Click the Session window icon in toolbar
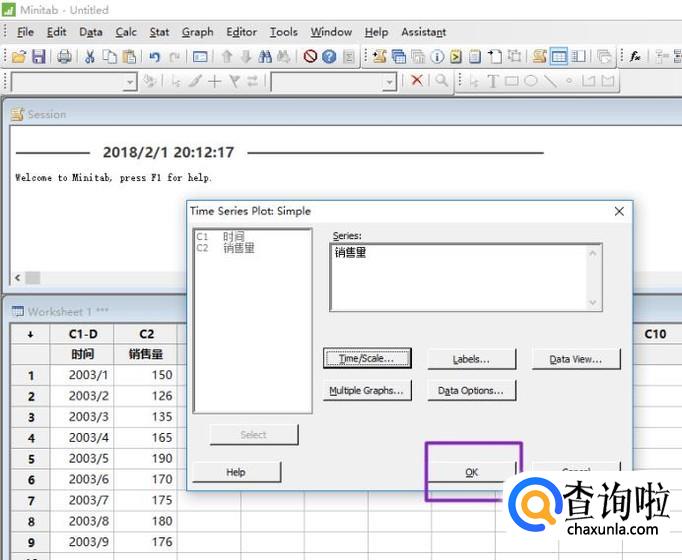 539,57
